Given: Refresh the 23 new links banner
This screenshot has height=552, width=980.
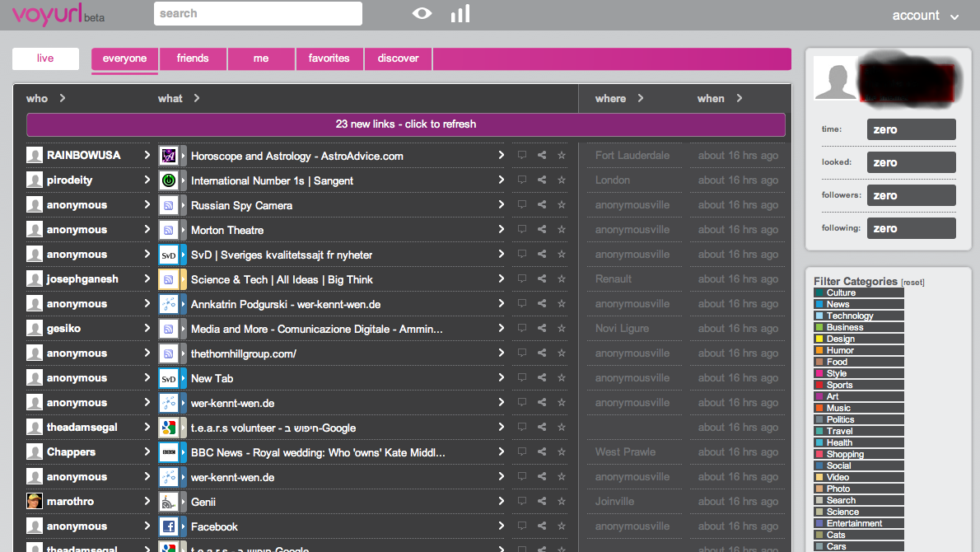Looking at the screenshot, I should pos(406,124).
